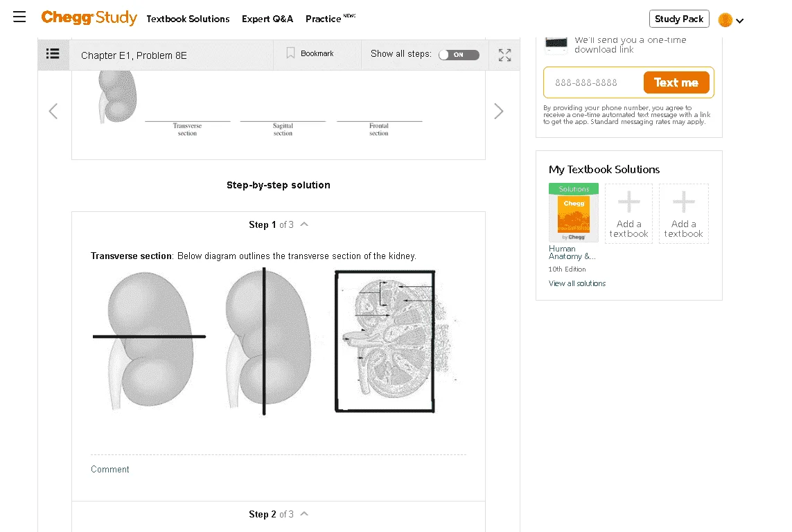Screen dimensions: 792x532
Task: Click the orange user avatar
Action: [725, 20]
